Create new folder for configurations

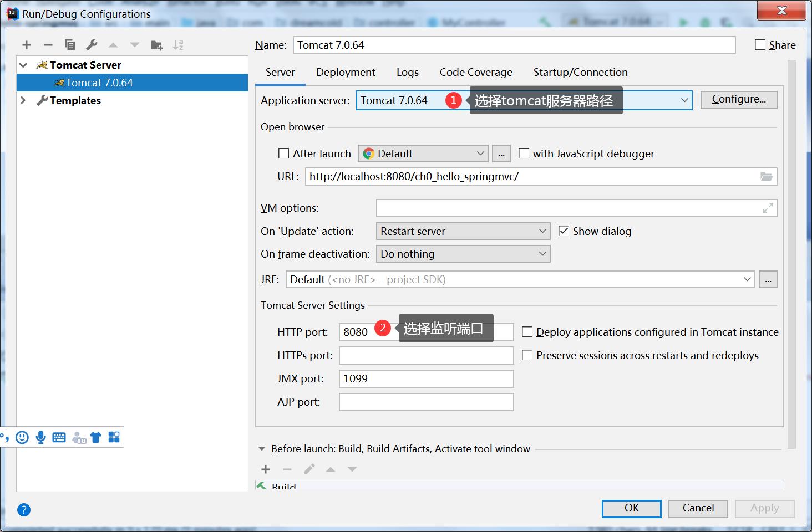point(157,45)
